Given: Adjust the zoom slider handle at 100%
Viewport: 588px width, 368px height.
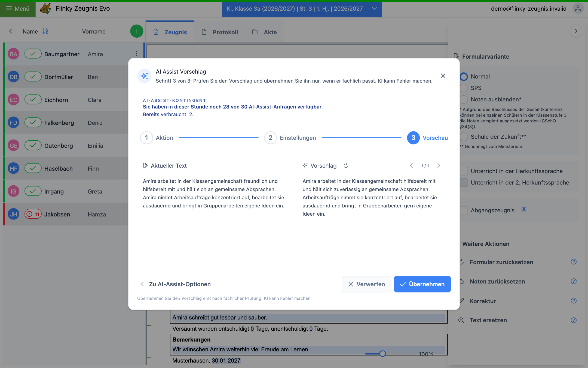Looking at the screenshot, I should coord(382,354).
